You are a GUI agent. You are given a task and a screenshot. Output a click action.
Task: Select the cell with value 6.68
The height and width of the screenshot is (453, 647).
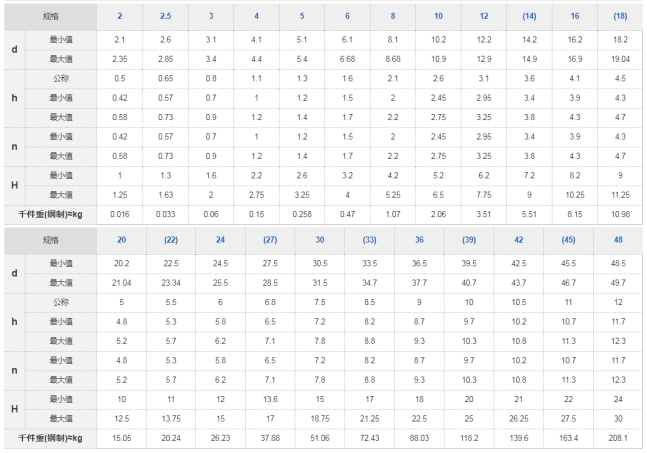[x=347, y=58]
